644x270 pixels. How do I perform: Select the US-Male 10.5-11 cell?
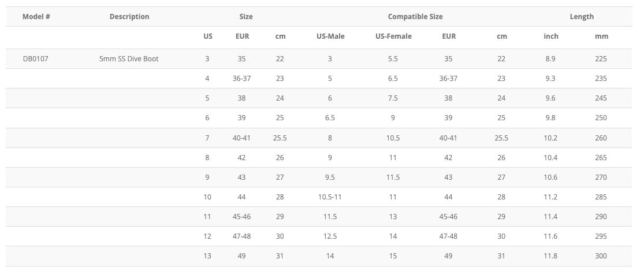click(x=330, y=197)
